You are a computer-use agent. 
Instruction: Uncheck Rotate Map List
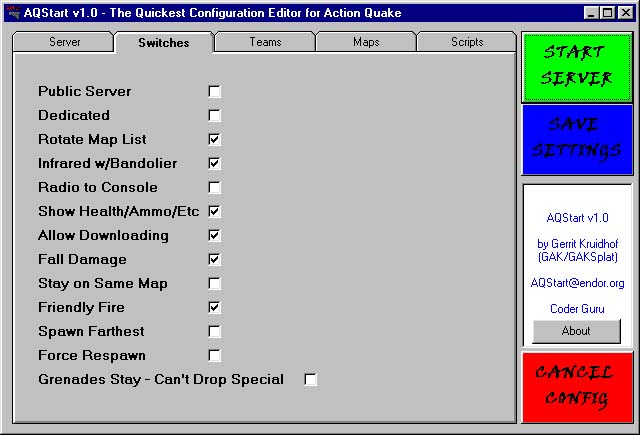pyautogui.click(x=214, y=140)
